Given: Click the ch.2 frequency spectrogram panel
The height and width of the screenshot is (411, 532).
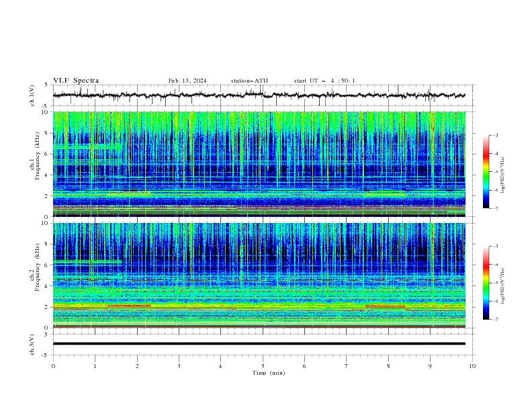Looking at the screenshot, I should tap(259, 275).
